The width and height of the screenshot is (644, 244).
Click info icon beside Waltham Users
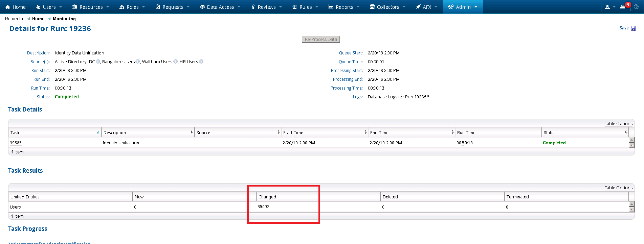tap(175, 62)
